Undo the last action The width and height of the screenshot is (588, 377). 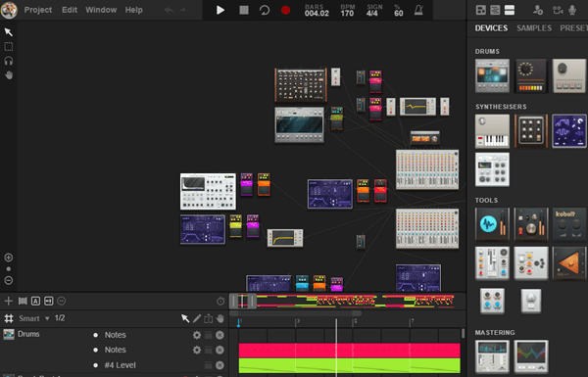[x=169, y=10]
